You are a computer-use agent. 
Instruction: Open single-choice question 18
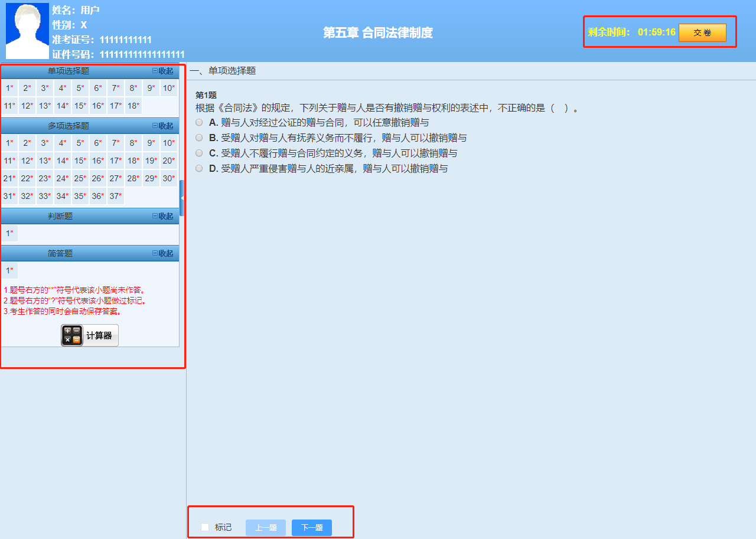point(132,105)
